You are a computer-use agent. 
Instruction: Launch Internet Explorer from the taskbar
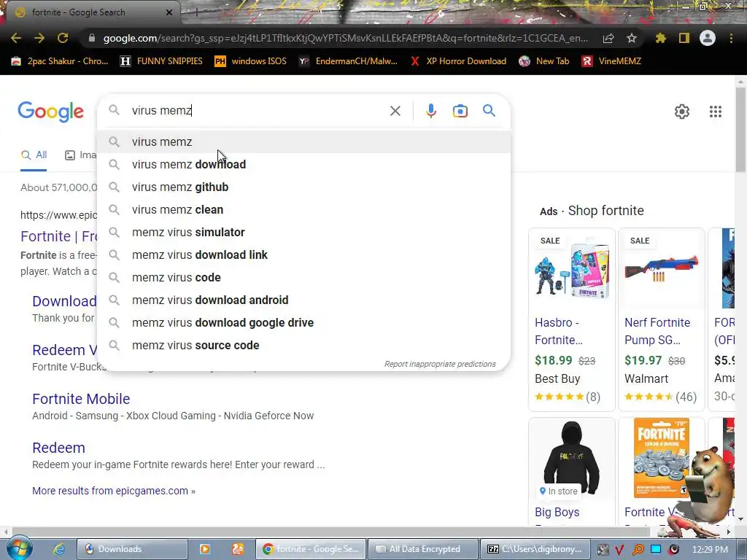[x=58, y=549]
